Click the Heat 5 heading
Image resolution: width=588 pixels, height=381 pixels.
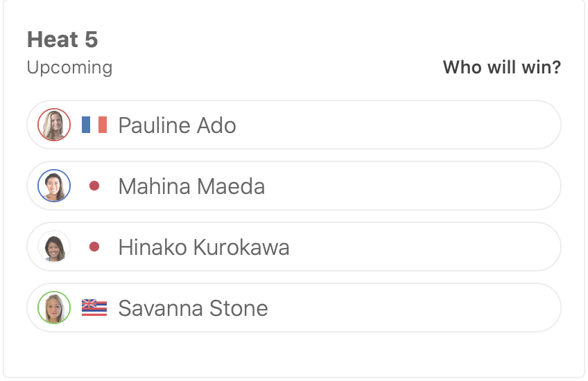tap(62, 39)
